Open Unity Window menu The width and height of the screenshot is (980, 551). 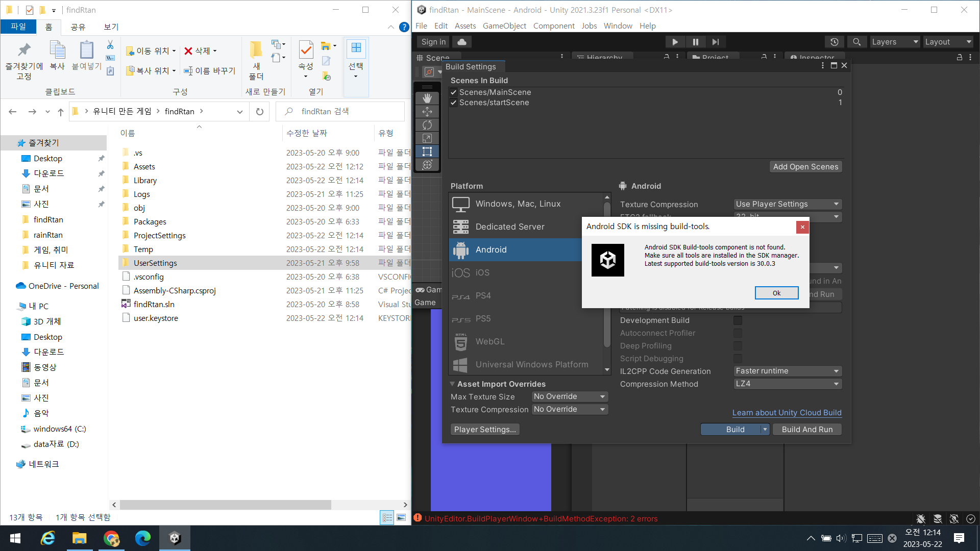(x=618, y=26)
